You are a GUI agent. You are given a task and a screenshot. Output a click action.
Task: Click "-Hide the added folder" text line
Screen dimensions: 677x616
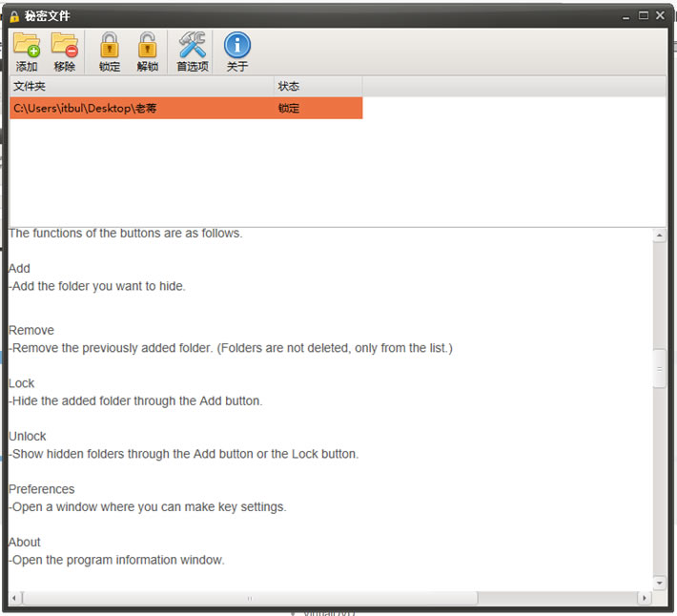[x=135, y=401]
